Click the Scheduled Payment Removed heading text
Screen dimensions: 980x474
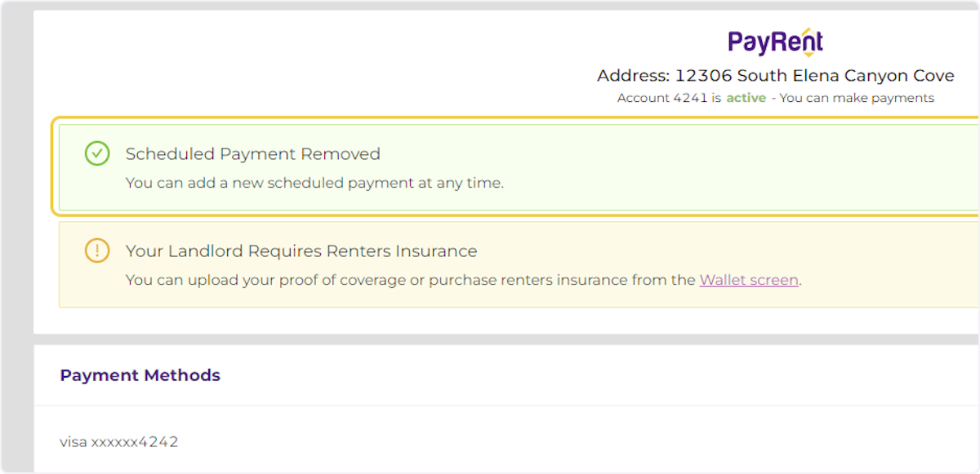point(252,153)
